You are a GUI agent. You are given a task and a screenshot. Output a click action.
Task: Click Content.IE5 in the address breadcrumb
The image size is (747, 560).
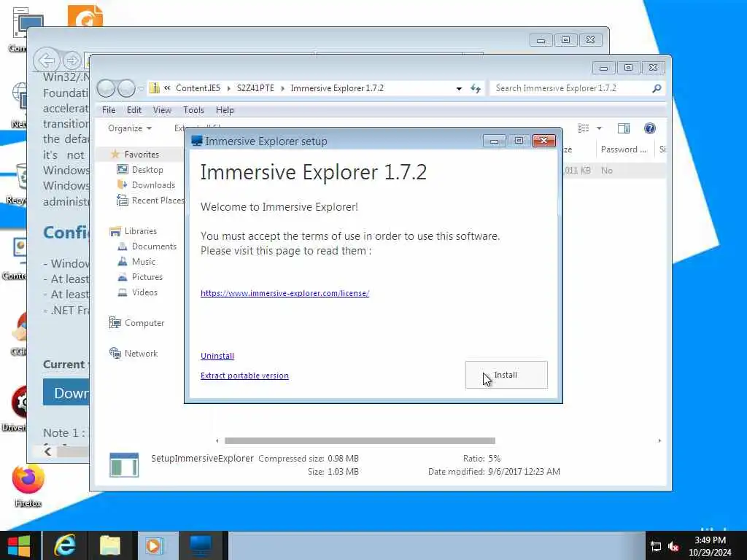point(198,88)
